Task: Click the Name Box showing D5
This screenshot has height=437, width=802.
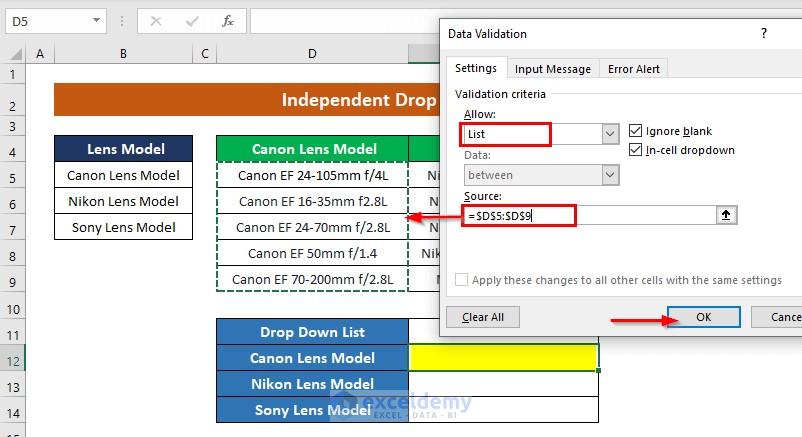Action: point(47,21)
